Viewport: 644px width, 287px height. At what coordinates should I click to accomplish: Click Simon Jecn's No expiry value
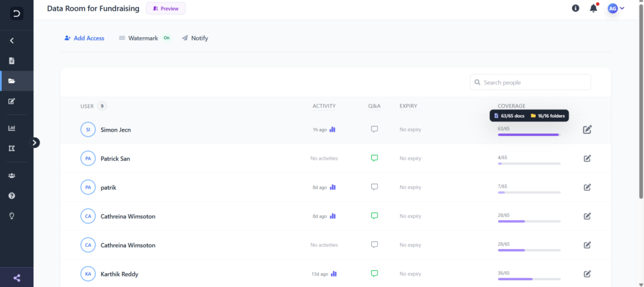click(x=410, y=130)
